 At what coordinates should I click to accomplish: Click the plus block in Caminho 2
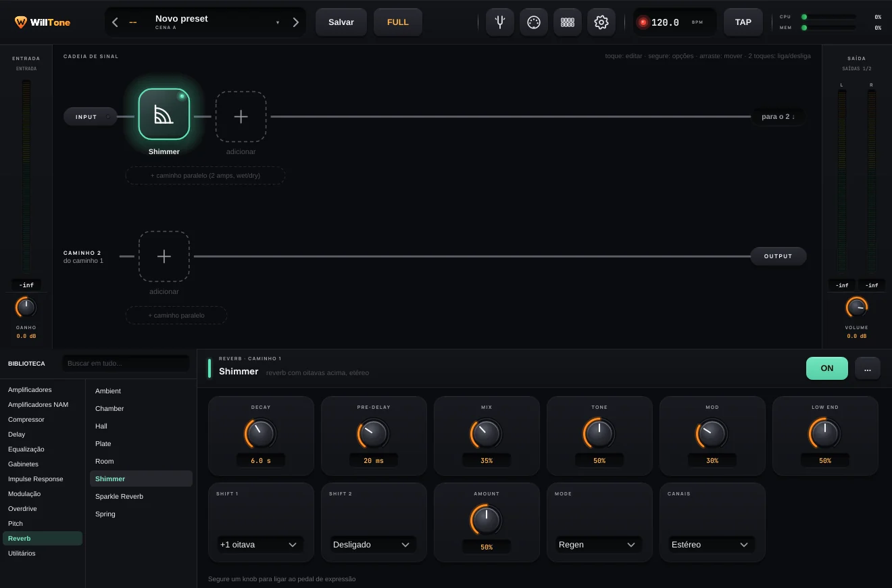pyautogui.click(x=164, y=256)
